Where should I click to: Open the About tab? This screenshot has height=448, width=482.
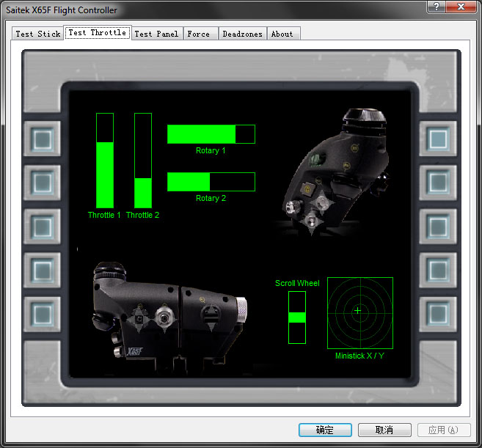click(282, 34)
